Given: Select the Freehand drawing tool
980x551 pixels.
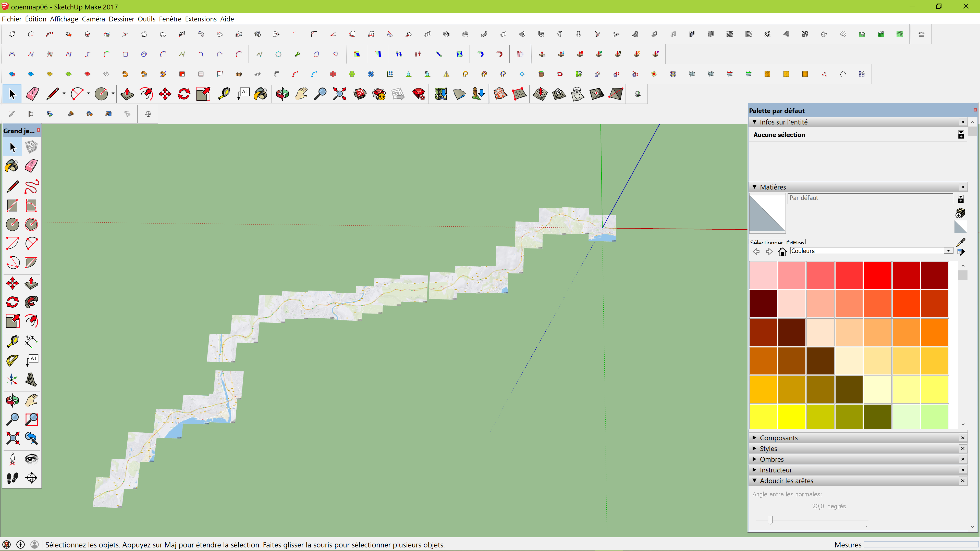Looking at the screenshot, I should point(31,186).
